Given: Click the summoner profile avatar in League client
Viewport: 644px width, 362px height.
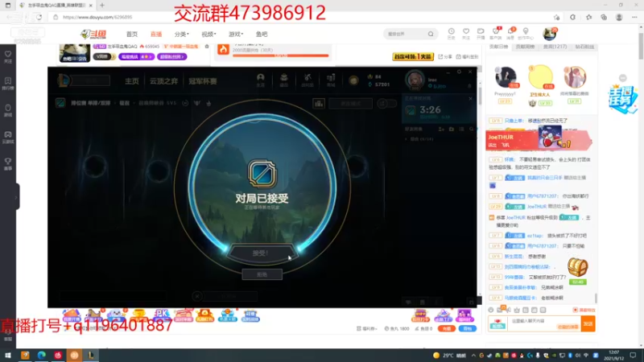Looking at the screenshot, I should click(x=415, y=80).
